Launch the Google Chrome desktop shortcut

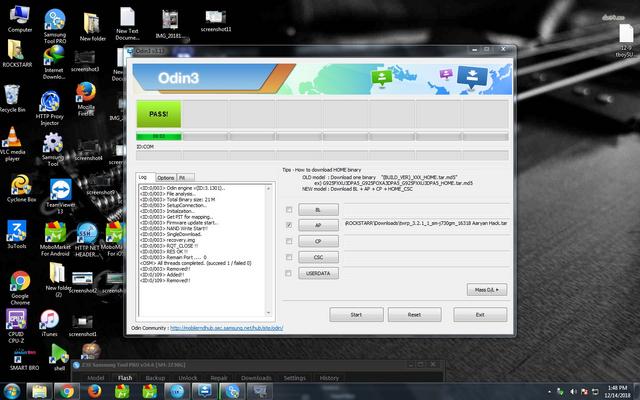20,288
